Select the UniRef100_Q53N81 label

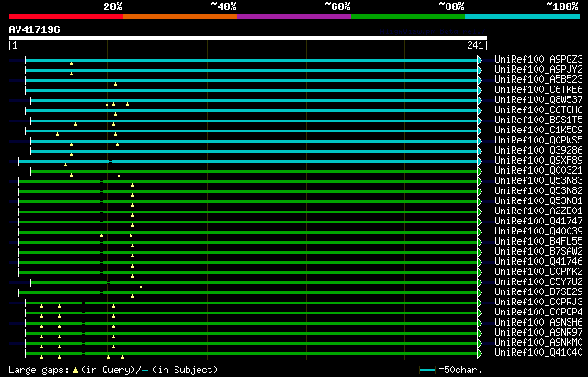click(538, 201)
